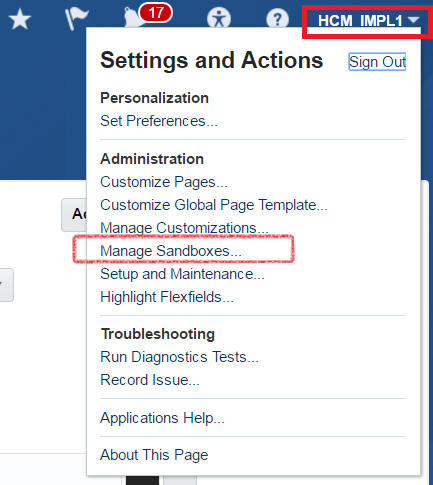Choose Manage Sandboxes
This screenshot has width=433, height=485.
171,251
